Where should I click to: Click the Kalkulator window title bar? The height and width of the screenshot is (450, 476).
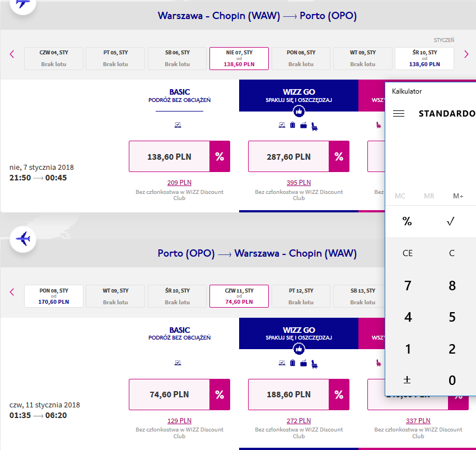[x=431, y=91]
